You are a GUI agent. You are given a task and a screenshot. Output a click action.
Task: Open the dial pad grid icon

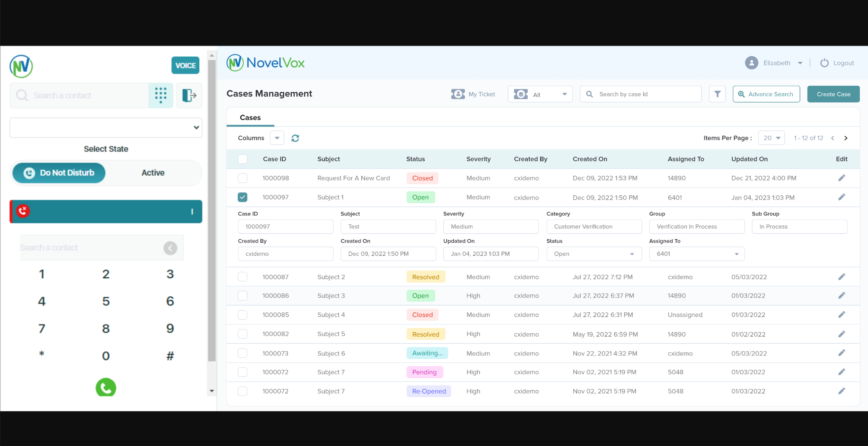click(x=161, y=95)
